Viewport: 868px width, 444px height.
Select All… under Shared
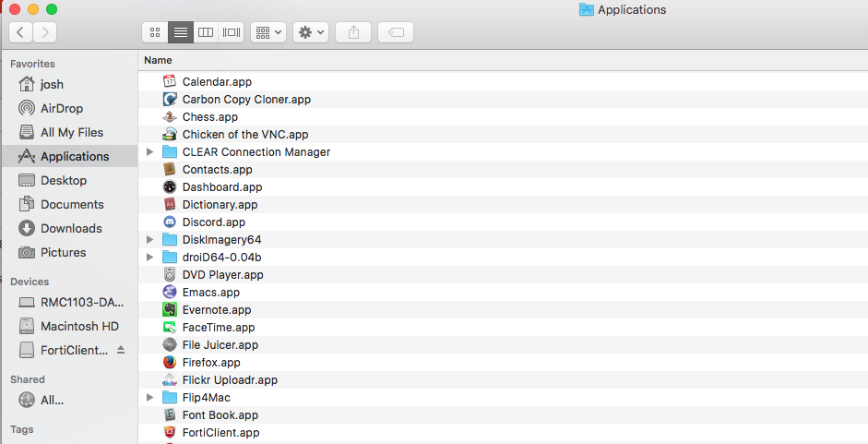coord(70,400)
